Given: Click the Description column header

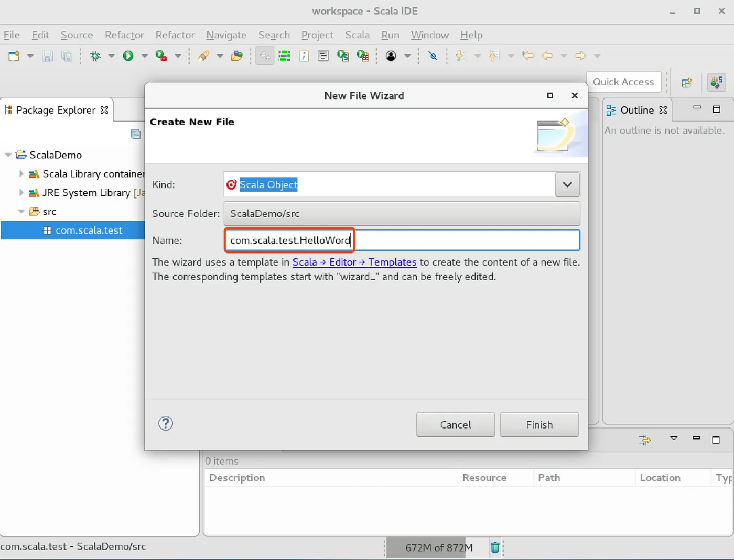Looking at the screenshot, I should (331, 478).
